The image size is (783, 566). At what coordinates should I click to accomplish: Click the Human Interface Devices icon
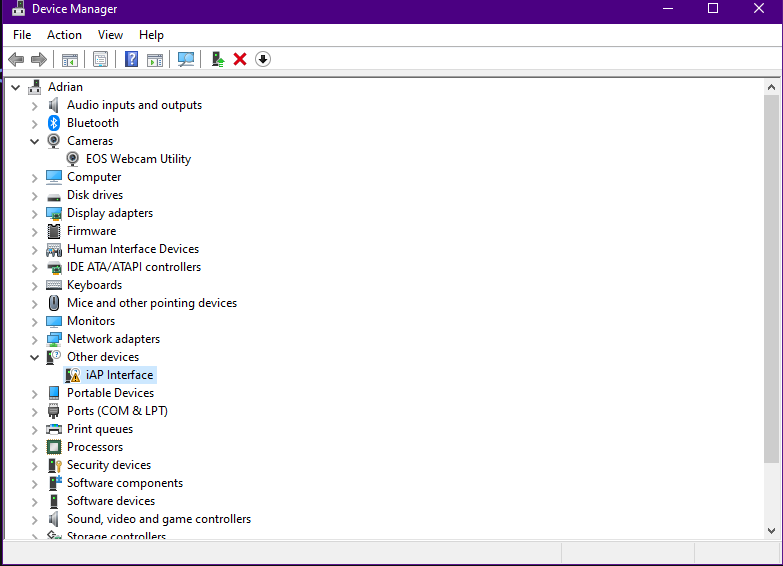point(54,249)
